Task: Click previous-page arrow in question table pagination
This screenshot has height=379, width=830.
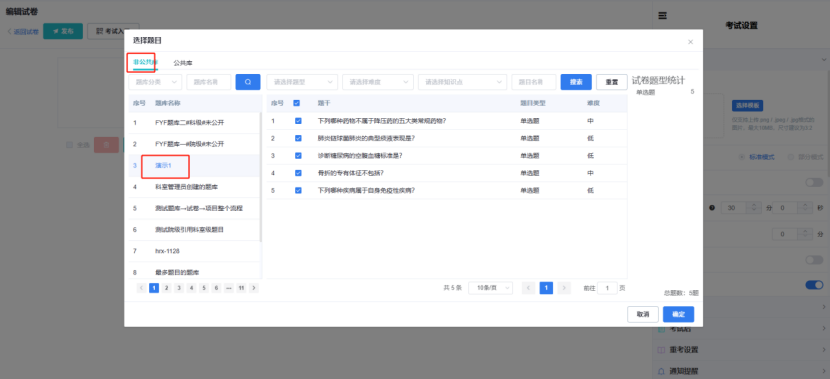Action: point(528,288)
